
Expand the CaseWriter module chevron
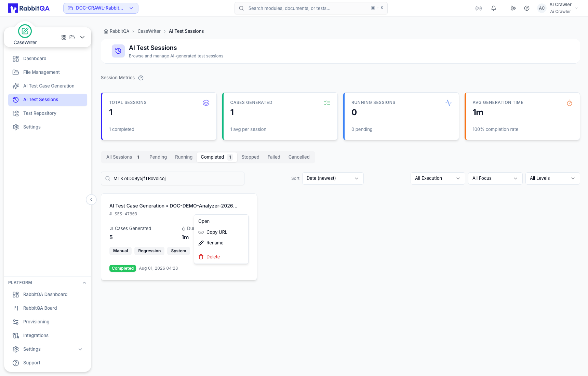82,37
